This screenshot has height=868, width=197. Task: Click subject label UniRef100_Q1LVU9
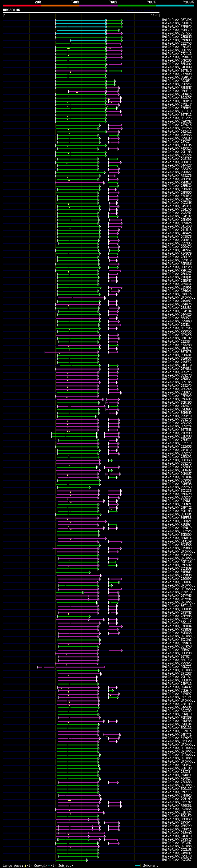point(177,433)
